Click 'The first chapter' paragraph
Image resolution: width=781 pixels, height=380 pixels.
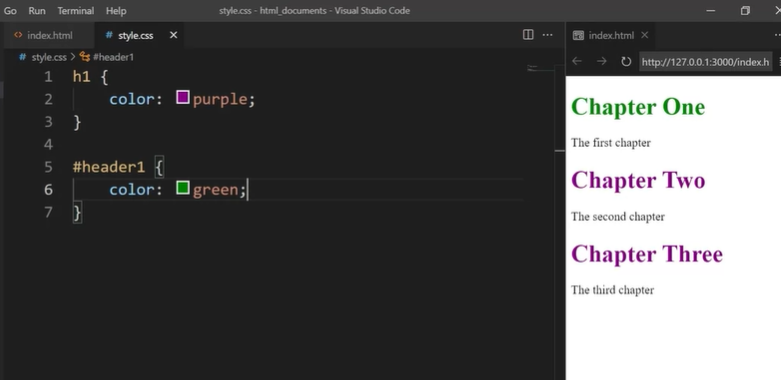tap(611, 143)
